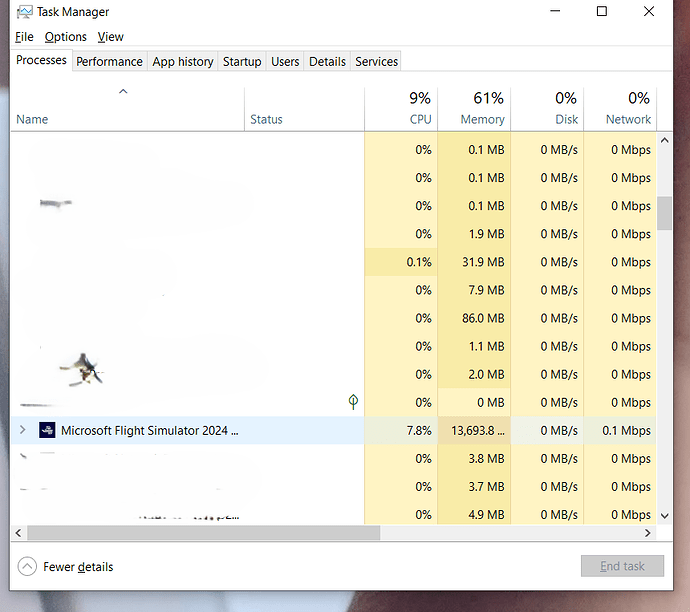Sort by the 9% CPU column header
This screenshot has width=690, height=612.
tap(401, 109)
